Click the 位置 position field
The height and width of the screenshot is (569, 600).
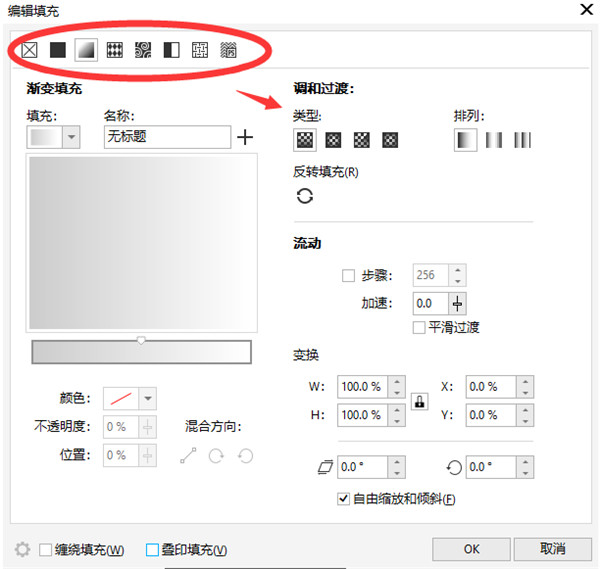tap(121, 455)
